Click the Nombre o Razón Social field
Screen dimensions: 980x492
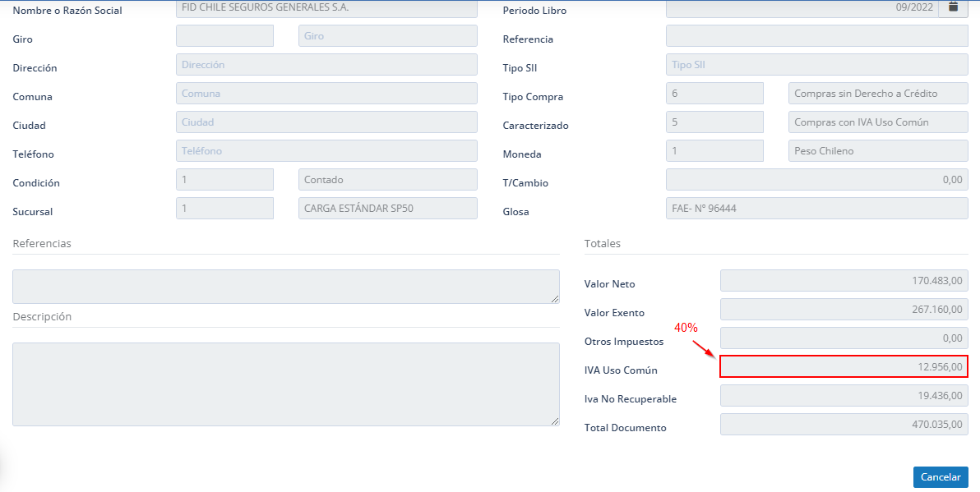click(x=326, y=8)
